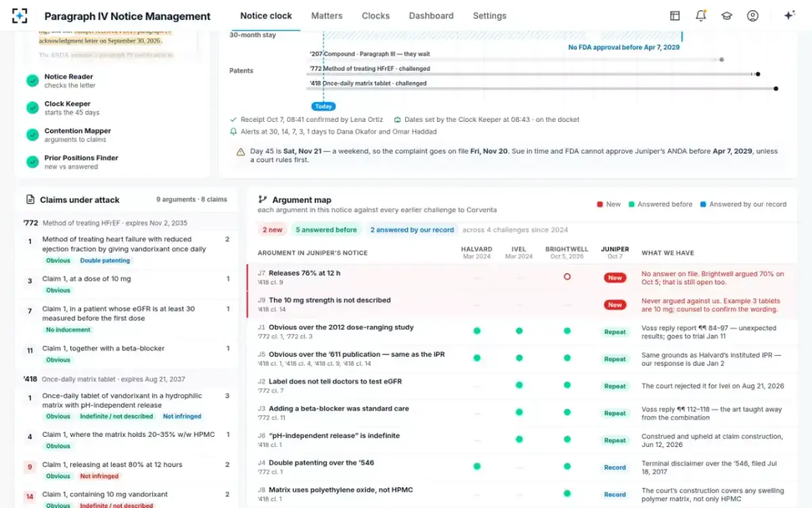
Task: Open the user profile icon
Action: 752,16
